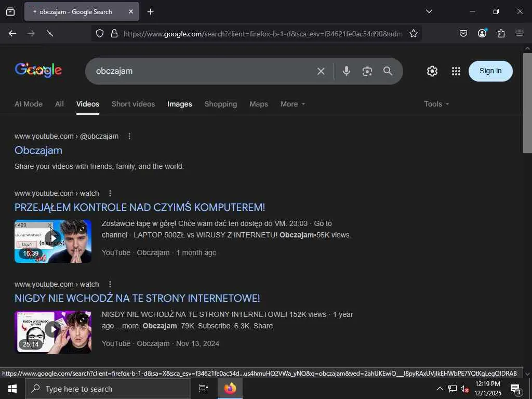Open the muted volume tray icon
532x399 pixels.
click(464, 389)
